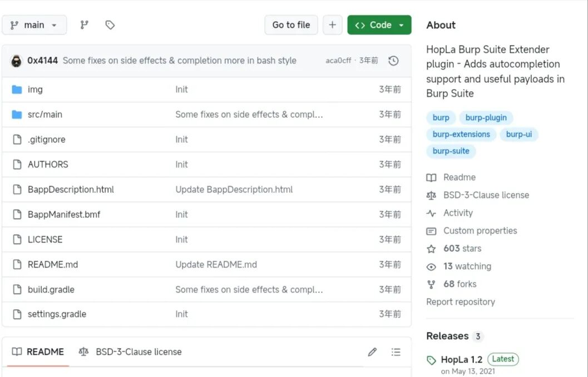Edit README with the pencil icon
Screen dimensions: 588x377
372,352
